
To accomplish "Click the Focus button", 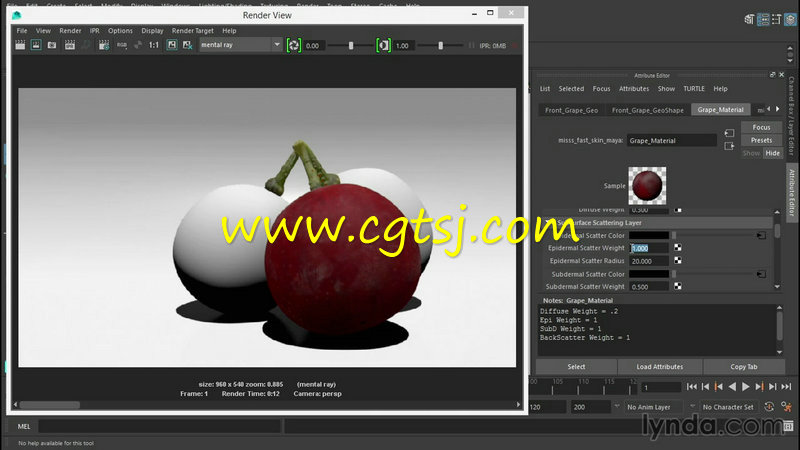I will coord(761,127).
